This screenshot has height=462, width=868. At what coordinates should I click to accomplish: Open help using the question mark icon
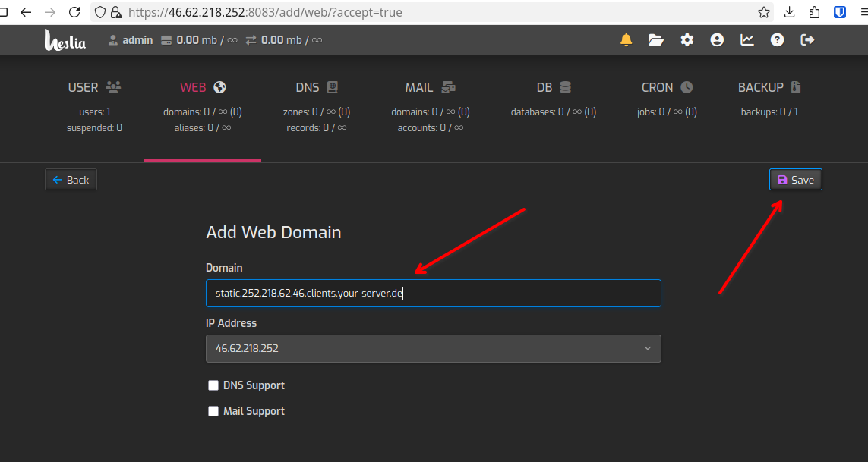pyautogui.click(x=777, y=40)
